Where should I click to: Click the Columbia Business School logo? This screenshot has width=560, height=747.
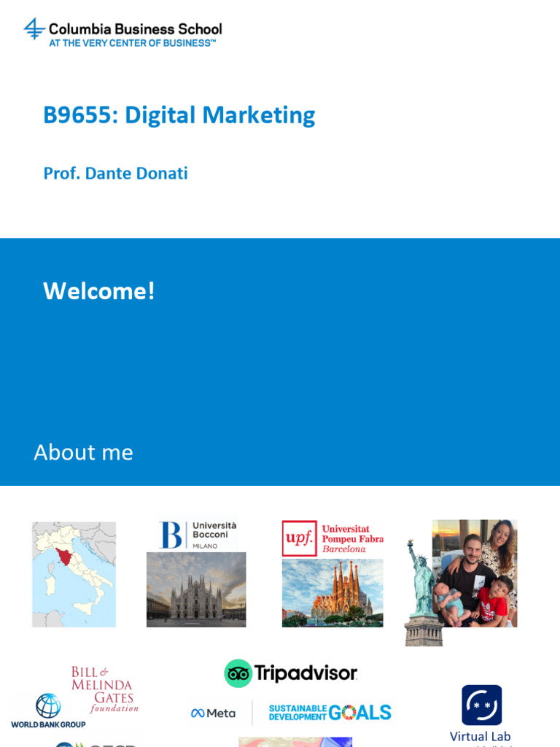tap(122, 32)
